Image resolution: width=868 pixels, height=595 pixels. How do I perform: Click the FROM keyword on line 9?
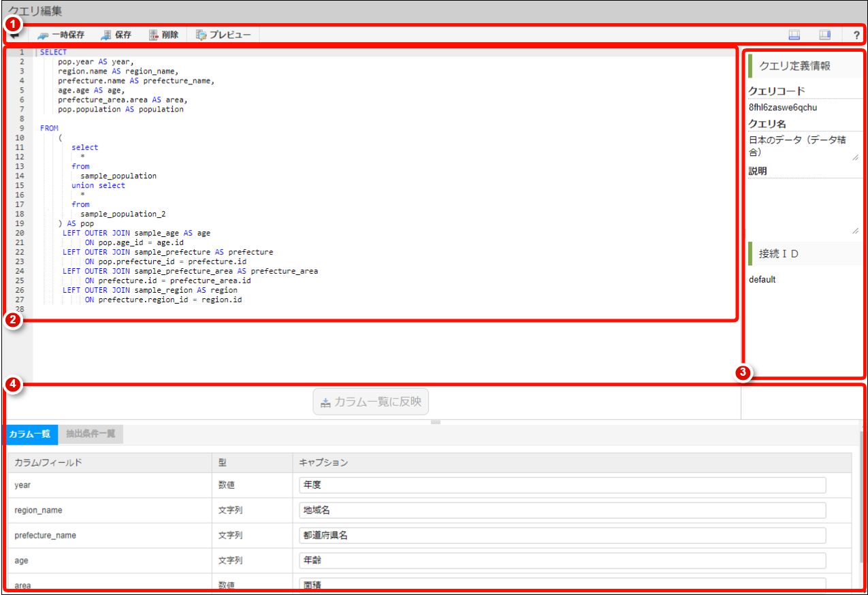49,128
